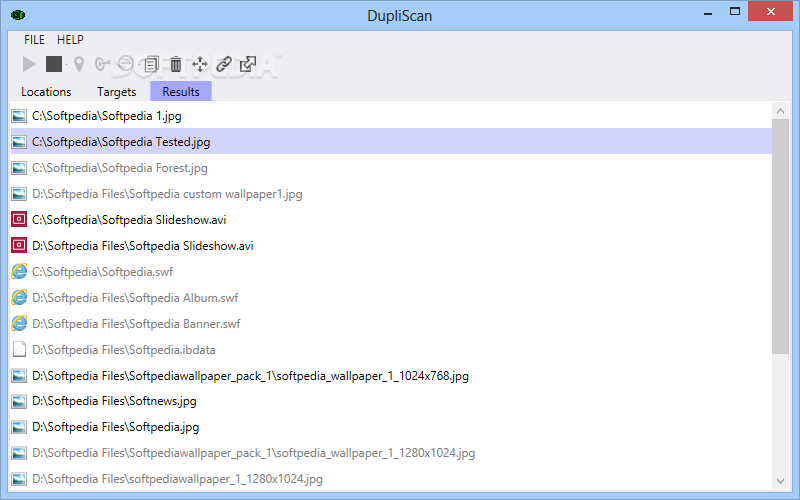Viewport: 800px width, 500px height.
Task: Minimize the DupliScan window
Action: click(708, 14)
